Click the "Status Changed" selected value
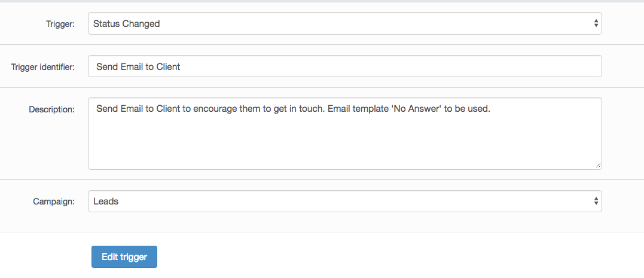The height and width of the screenshot is (278, 644). click(x=126, y=24)
